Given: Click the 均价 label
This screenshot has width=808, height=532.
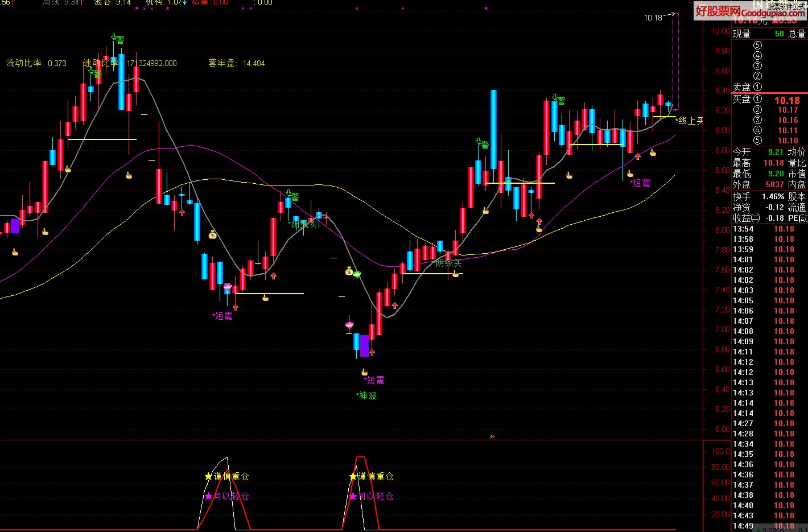Looking at the screenshot, I should pyautogui.click(x=797, y=152).
